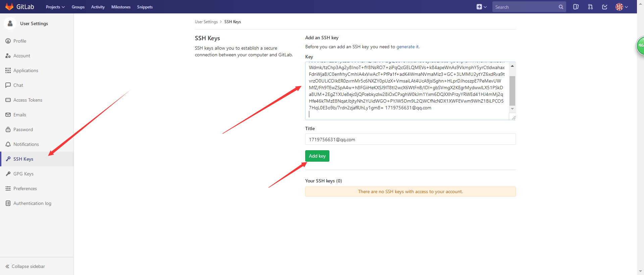
Task: Focus the Title input field
Action: click(x=410, y=140)
